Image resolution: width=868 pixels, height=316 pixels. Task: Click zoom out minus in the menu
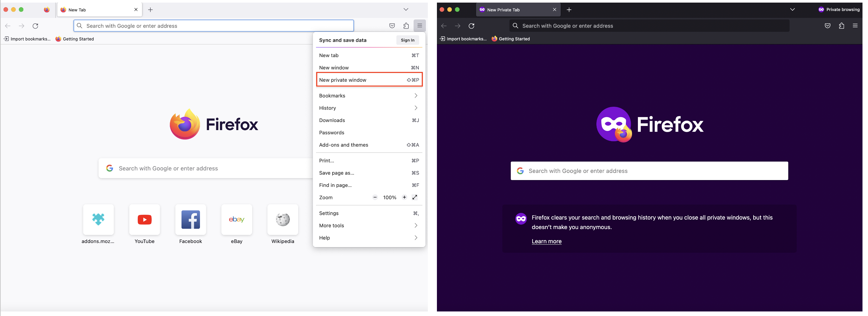[375, 197]
